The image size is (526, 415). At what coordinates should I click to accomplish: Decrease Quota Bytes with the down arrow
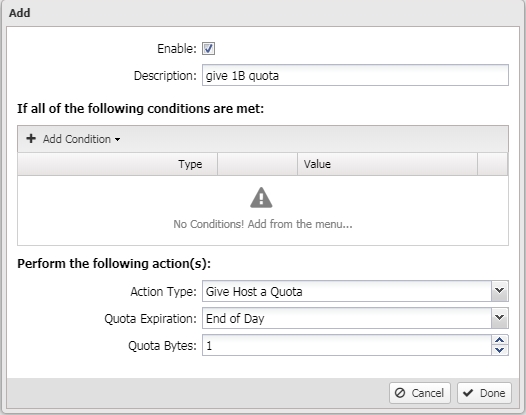500,350
